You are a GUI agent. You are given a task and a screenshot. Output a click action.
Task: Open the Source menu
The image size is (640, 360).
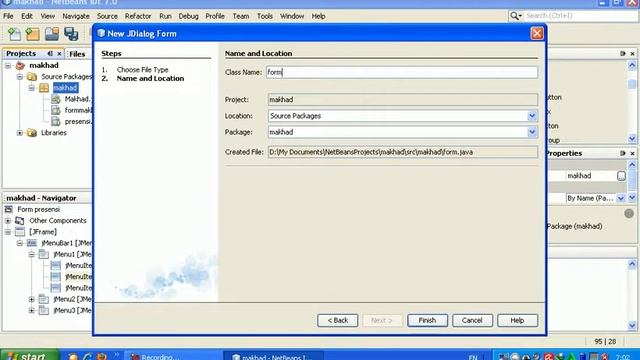pyautogui.click(x=107, y=16)
